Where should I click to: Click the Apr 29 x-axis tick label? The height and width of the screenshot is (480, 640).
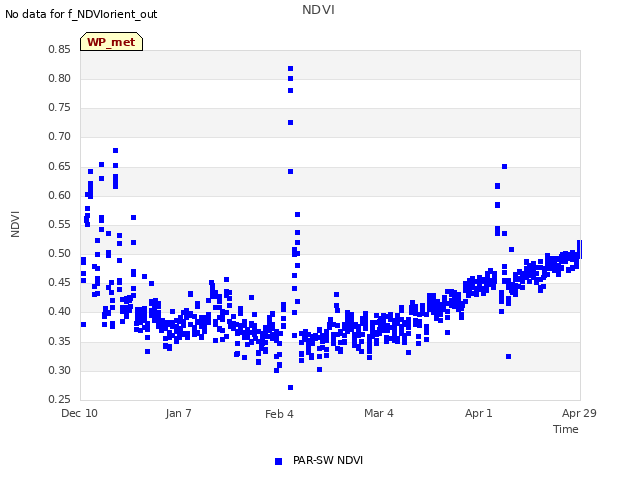click(x=579, y=413)
